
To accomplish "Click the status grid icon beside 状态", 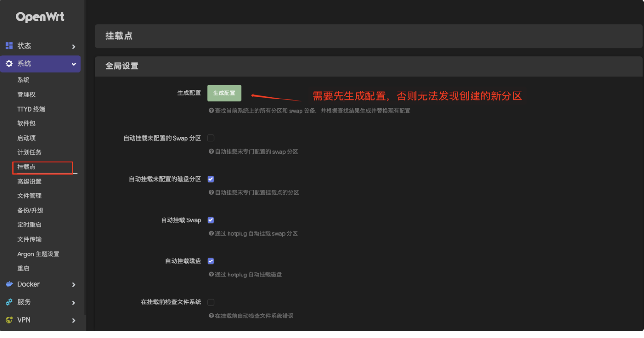I will (8, 46).
